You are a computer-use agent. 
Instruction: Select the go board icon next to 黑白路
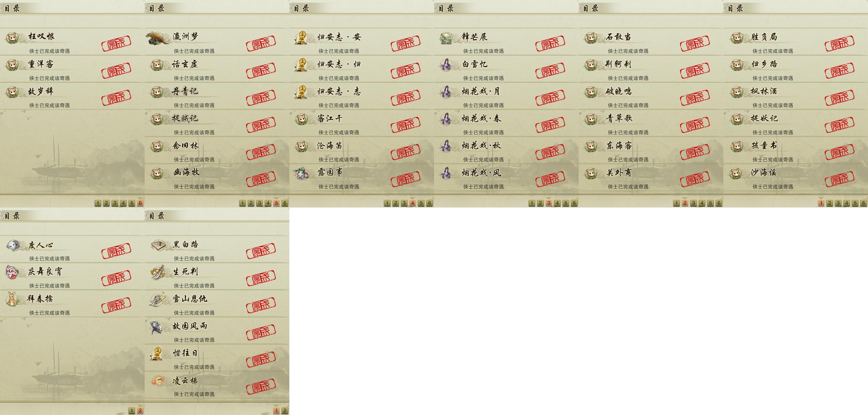tap(158, 245)
